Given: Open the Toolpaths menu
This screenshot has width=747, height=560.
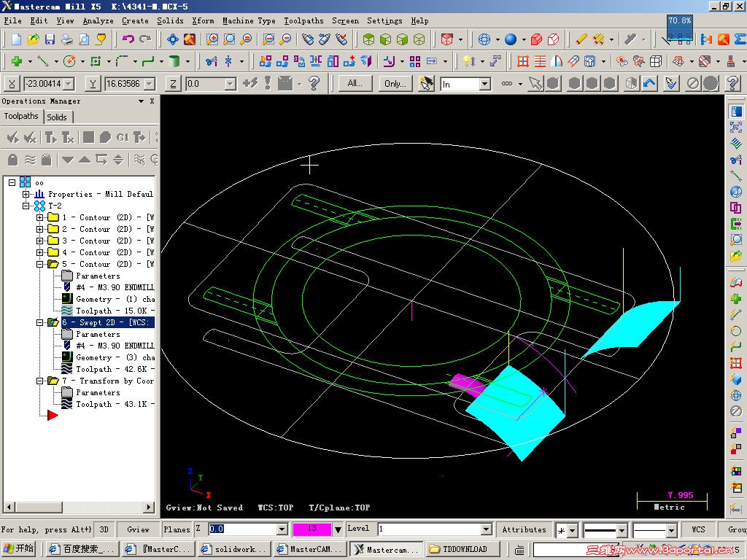Looking at the screenshot, I should 303,21.
